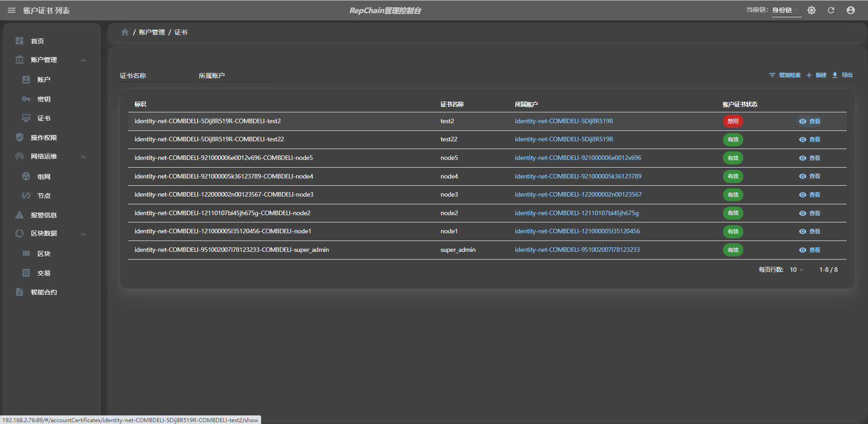Click the 组网 sidebar icon
Screen dimensions: 868x424
coord(26,176)
